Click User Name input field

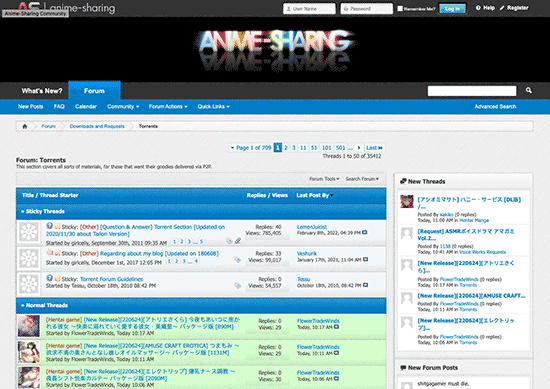(x=309, y=9)
